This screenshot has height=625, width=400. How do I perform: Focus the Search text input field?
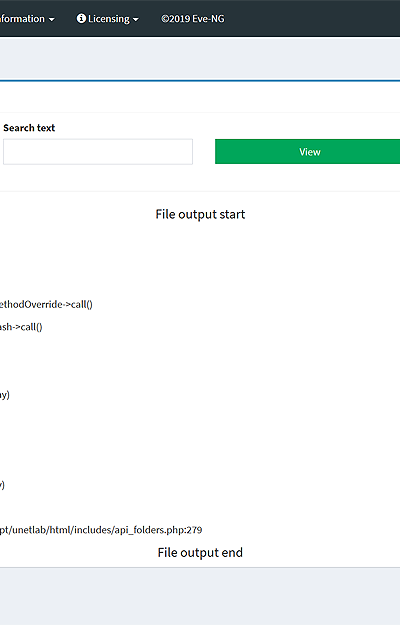[98, 151]
